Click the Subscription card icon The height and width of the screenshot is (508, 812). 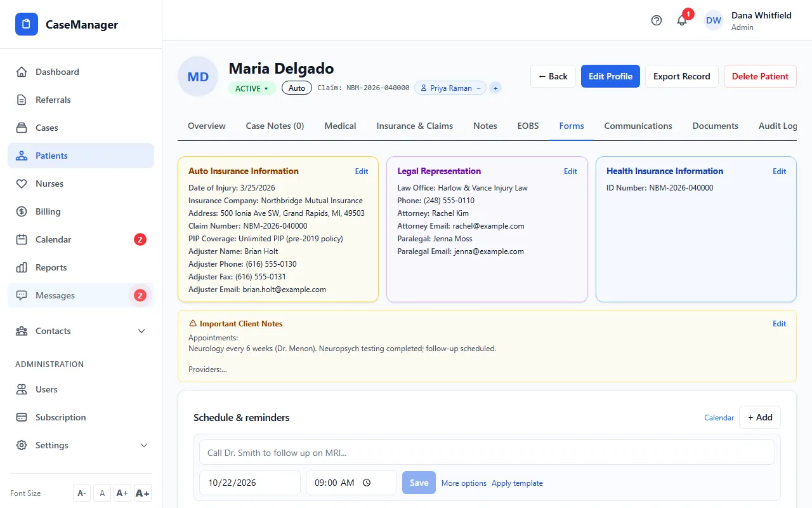coord(22,417)
